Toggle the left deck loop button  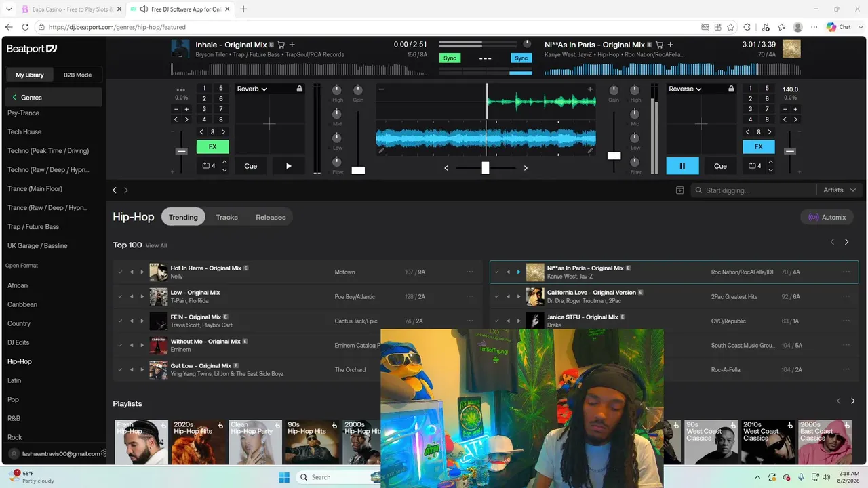[x=208, y=166]
